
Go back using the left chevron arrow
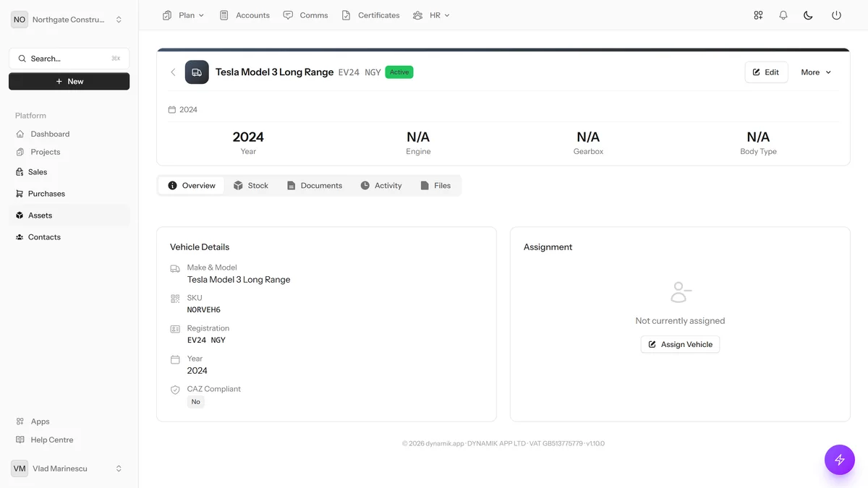(173, 72)
